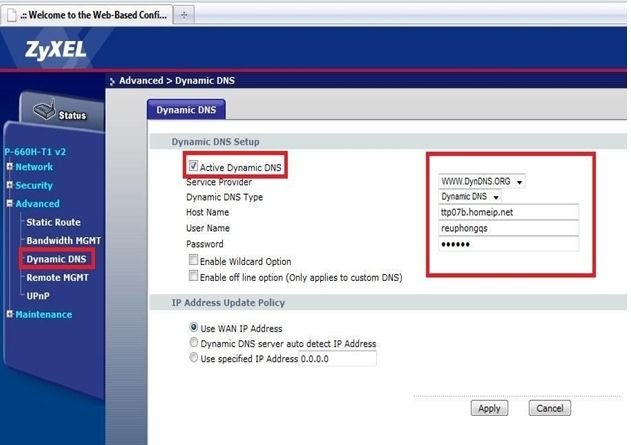The image size is (631, 445).
Task: Open Static Route in sidebar
Action: point(53,222)
